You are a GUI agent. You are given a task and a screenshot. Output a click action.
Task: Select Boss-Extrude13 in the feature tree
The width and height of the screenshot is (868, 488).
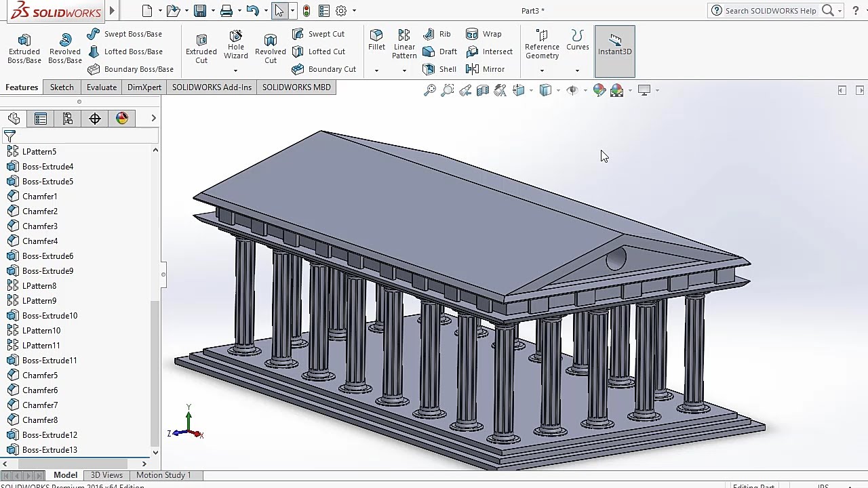(50, 450)
